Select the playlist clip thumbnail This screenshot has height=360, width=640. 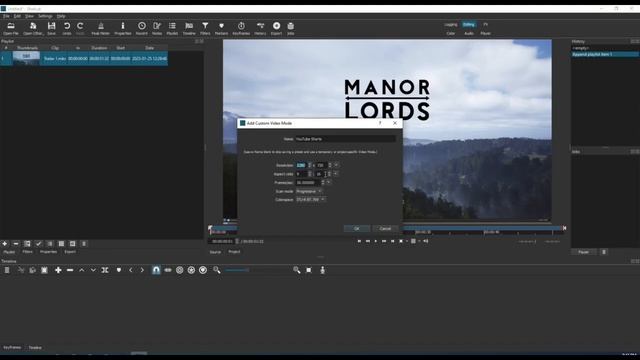click(x=26, y=58)
